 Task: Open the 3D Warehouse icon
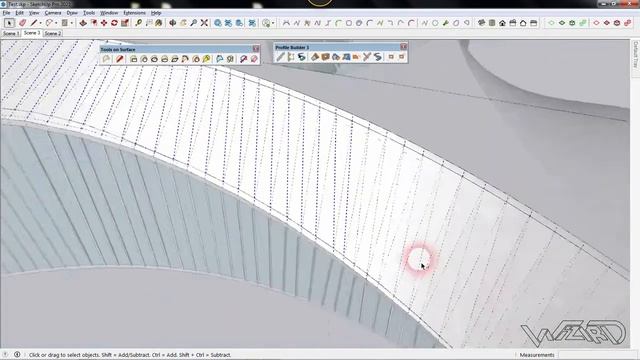(218, 23)
